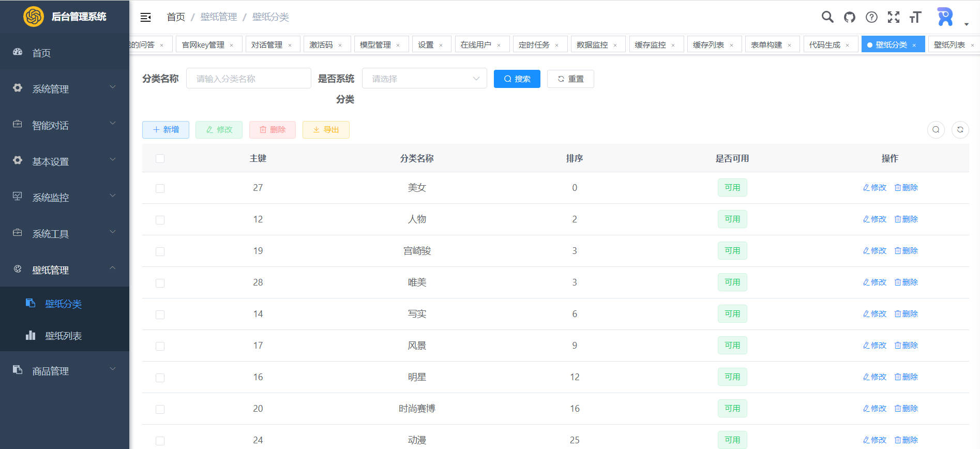
Task: Click 删除 link for row 风景
Action: 906,346
